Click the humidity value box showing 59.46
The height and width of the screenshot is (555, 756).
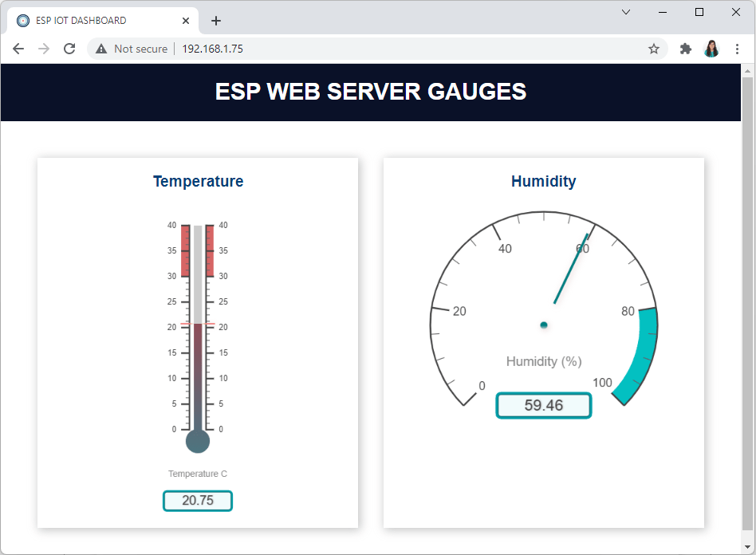pos(543,405)
